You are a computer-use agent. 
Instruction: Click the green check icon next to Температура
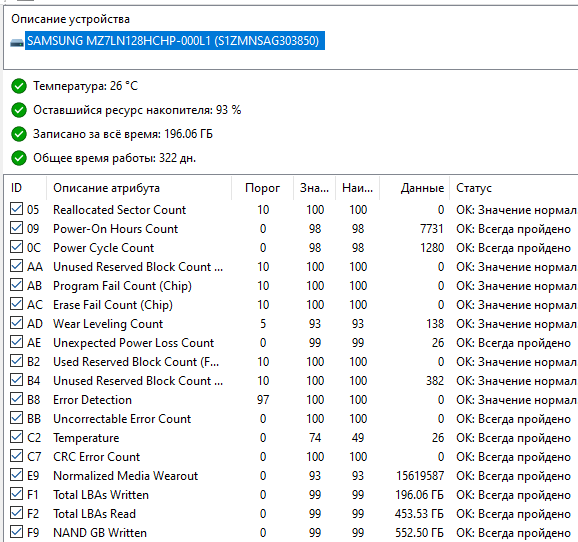point(19,86)
